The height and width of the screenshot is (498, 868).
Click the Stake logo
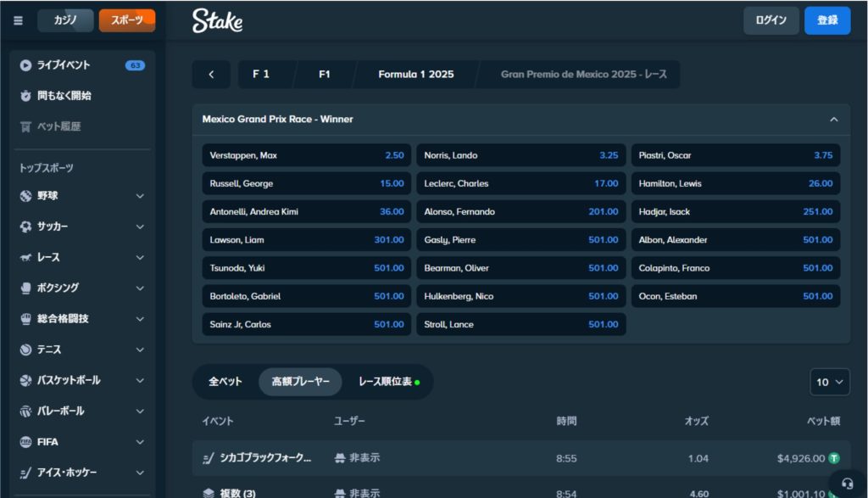(217, 21)
